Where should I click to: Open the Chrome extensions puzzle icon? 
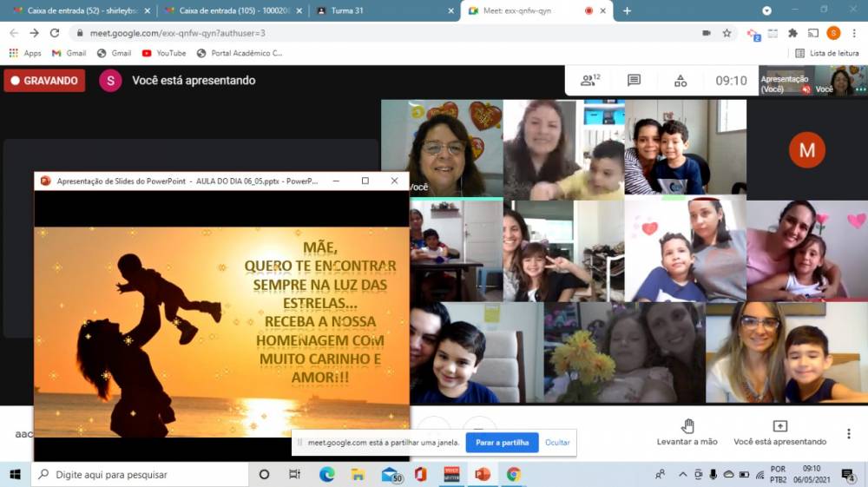click(x=792, y=33)
